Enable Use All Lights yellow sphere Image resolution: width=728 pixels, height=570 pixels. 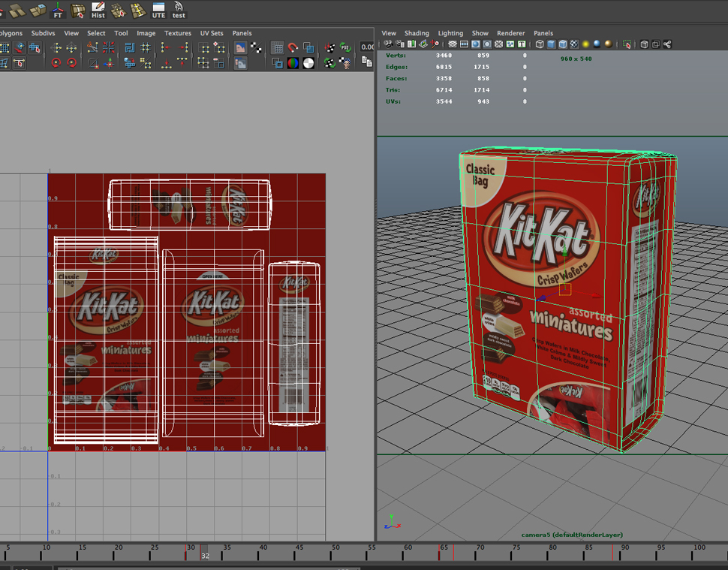pos(585,44)
